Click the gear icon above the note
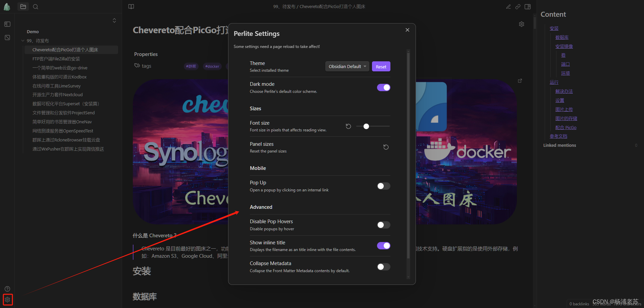This screenshot has height=308, width=644. 522,24
